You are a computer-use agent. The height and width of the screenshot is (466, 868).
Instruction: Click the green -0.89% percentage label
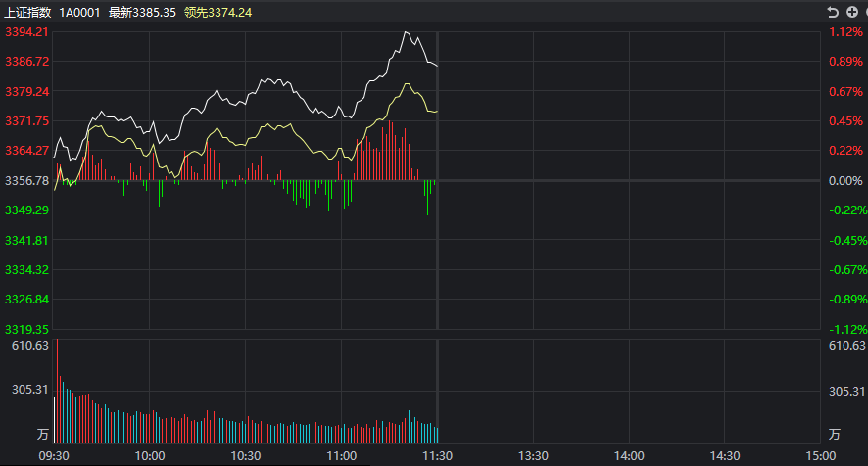848,300
